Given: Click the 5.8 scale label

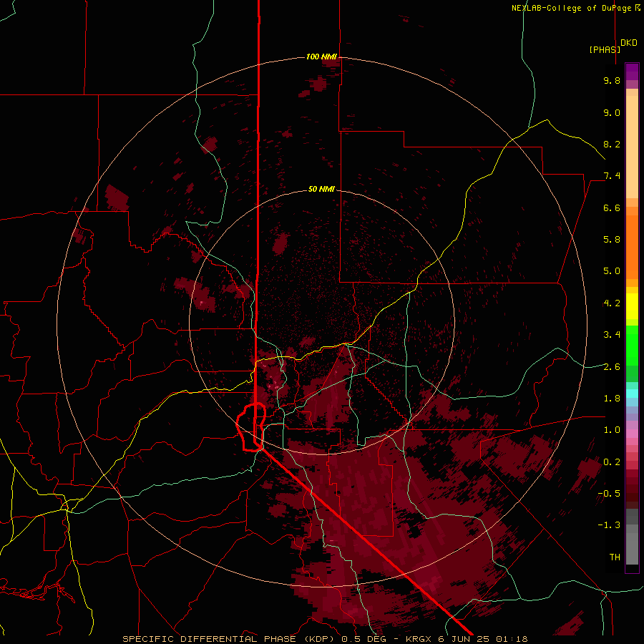Looking at the screenshot, I should (612, 240).
